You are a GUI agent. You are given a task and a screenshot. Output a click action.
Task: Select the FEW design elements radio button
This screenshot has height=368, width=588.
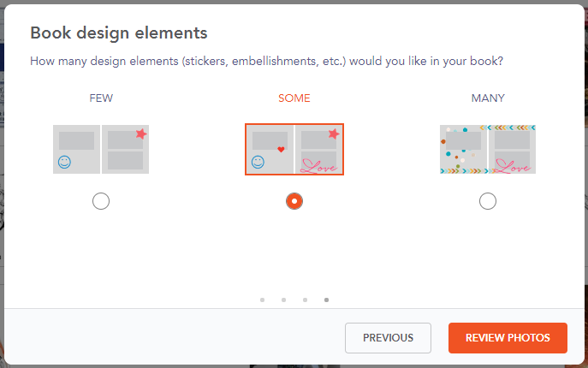click(101, 201)
